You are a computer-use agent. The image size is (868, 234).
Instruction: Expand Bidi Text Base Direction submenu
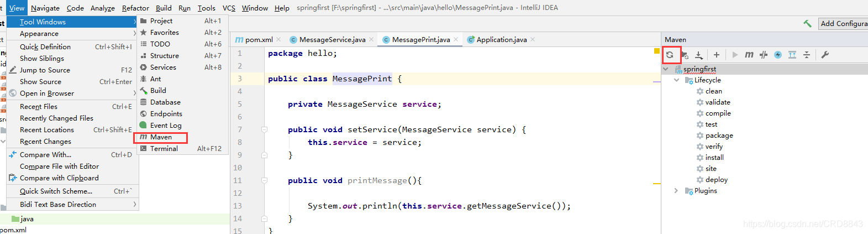click(72, 205)
